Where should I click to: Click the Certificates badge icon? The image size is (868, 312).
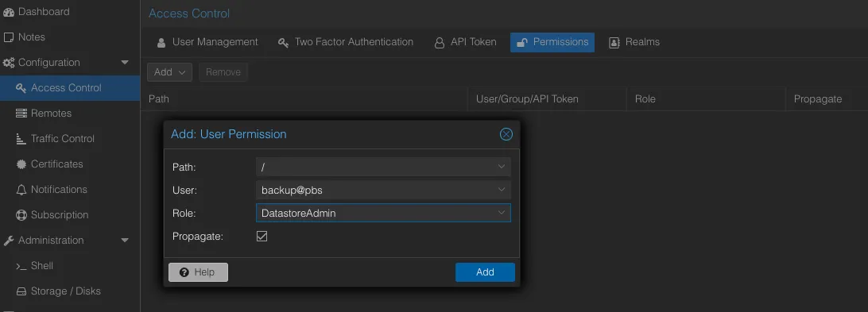[21, 164]
